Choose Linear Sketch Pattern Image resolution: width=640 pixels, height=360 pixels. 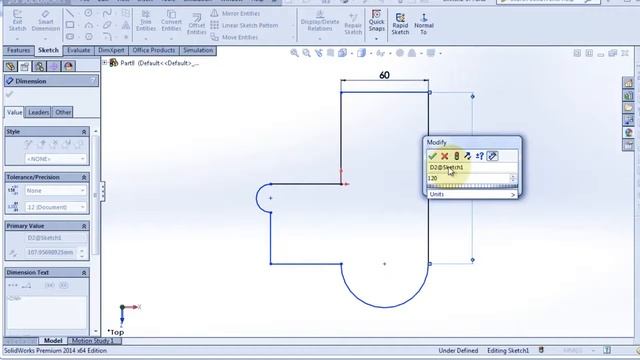point(244,25)
